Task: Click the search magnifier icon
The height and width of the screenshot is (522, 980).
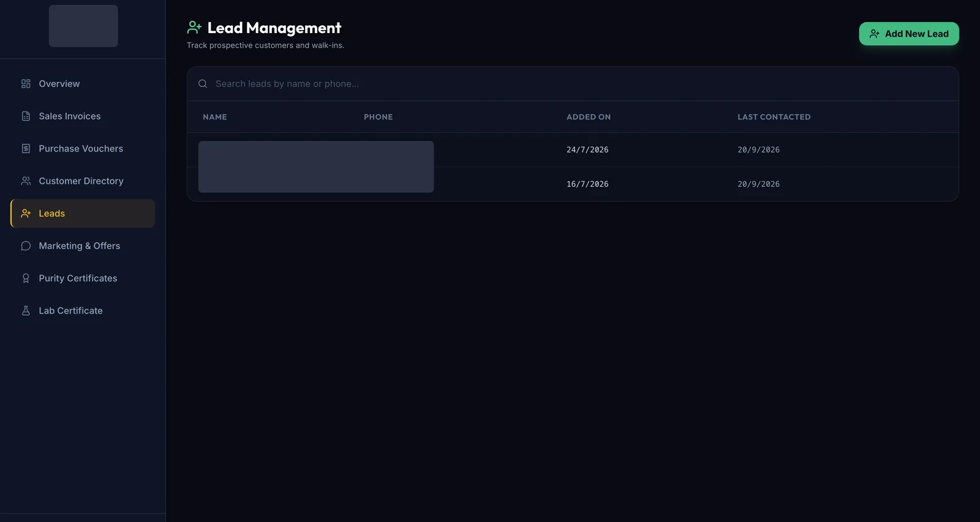Action: pyautogui.click(x=203, y=84)
